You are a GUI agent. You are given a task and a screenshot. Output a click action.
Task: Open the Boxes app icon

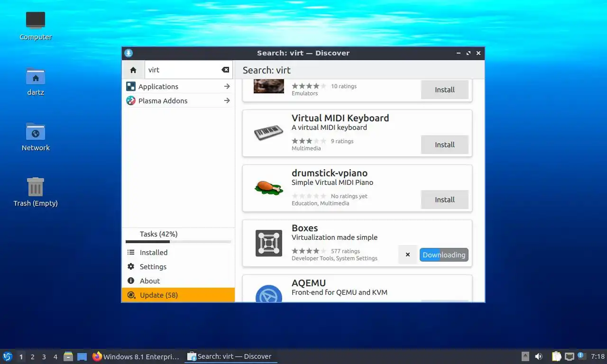click(269, 243)
